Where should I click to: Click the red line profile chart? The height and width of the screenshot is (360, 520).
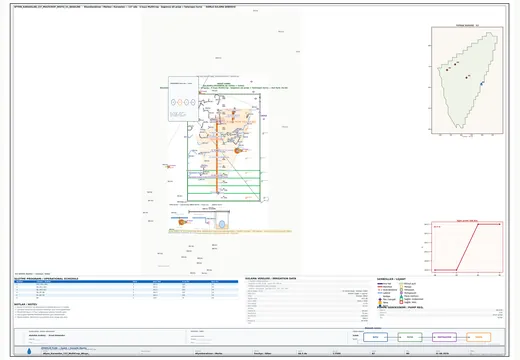tap(467, 247)
